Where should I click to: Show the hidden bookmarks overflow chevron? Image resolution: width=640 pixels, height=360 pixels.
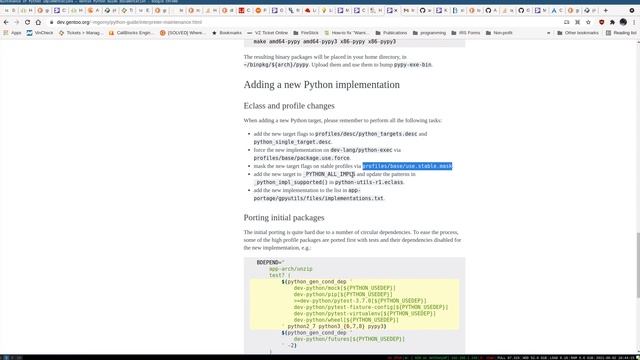click(549, 33)
